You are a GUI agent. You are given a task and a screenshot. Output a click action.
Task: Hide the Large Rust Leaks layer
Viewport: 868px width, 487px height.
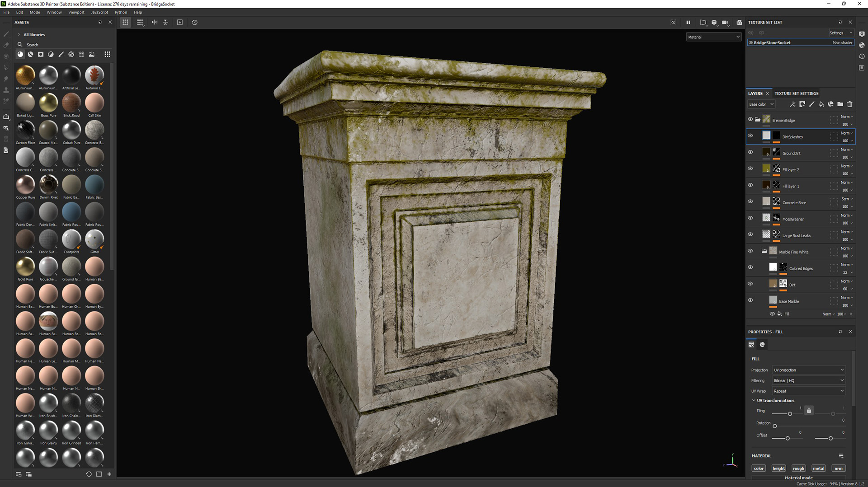click(750, 234)
